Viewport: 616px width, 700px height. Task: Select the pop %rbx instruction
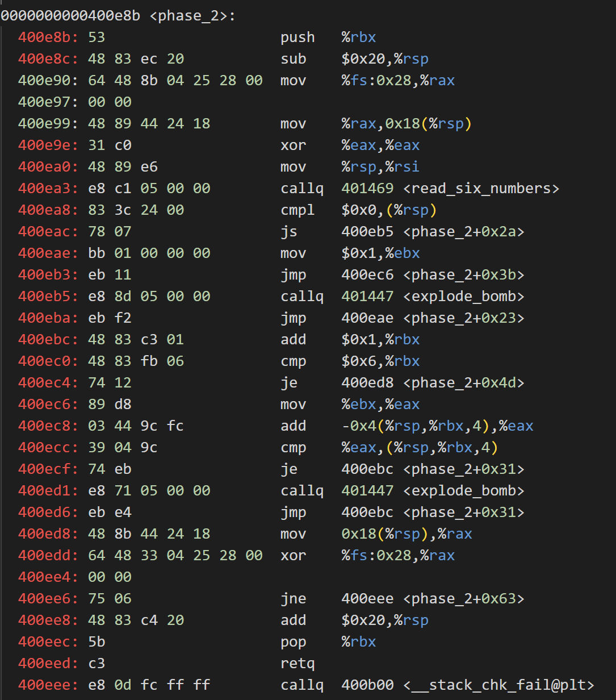click(x=329, y=641)
